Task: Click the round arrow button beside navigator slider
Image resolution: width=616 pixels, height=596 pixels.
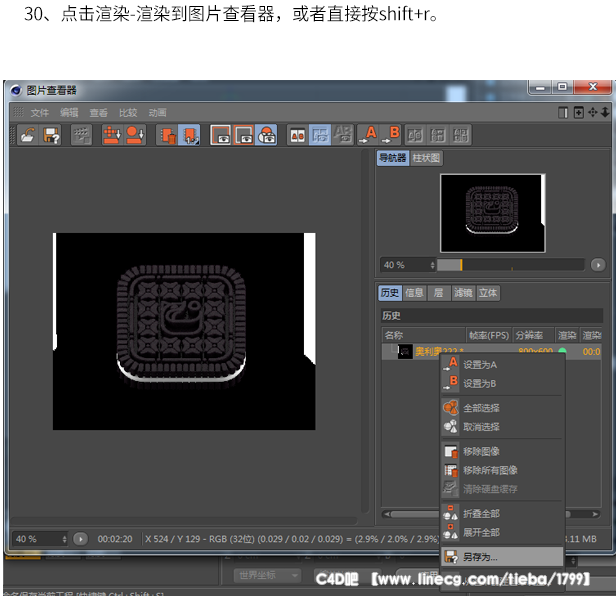Action: tap(598, 265)
